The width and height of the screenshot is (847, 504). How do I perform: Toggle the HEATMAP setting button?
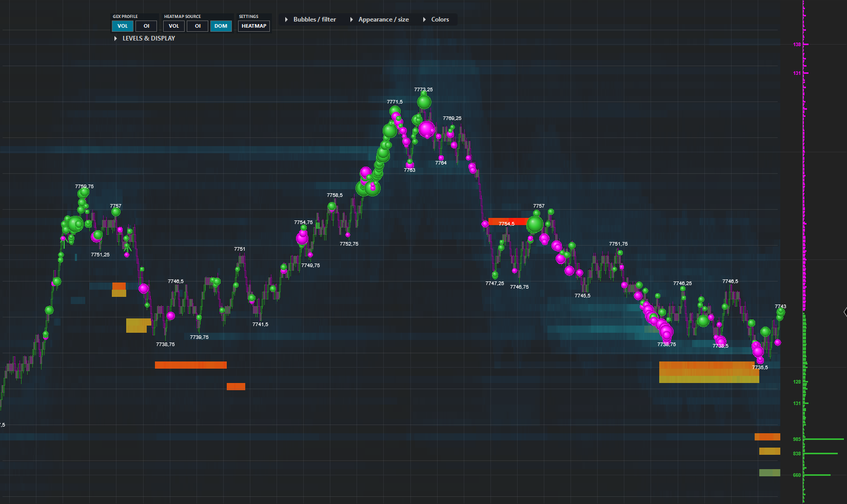click(254, 26)
